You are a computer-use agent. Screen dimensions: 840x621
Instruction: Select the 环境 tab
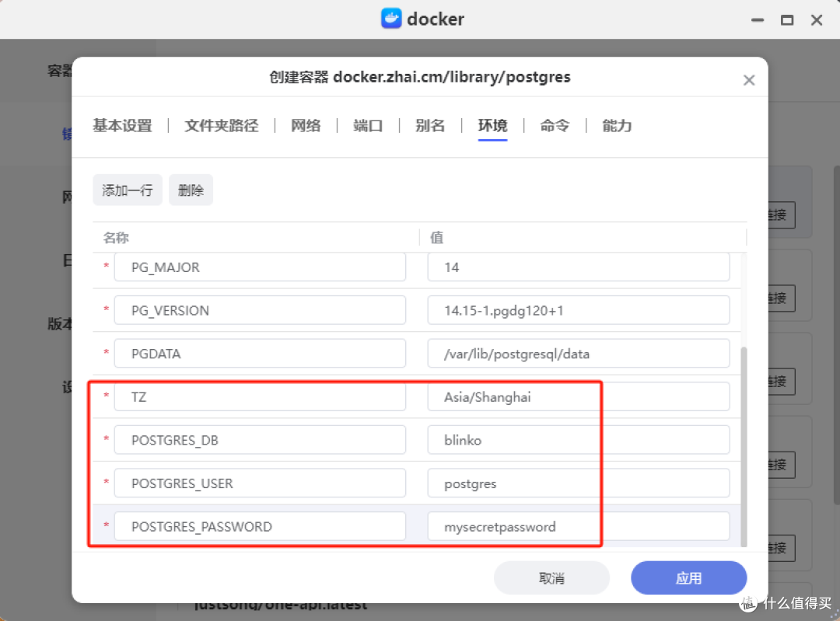pyautogui.click(x=492, y=126)
